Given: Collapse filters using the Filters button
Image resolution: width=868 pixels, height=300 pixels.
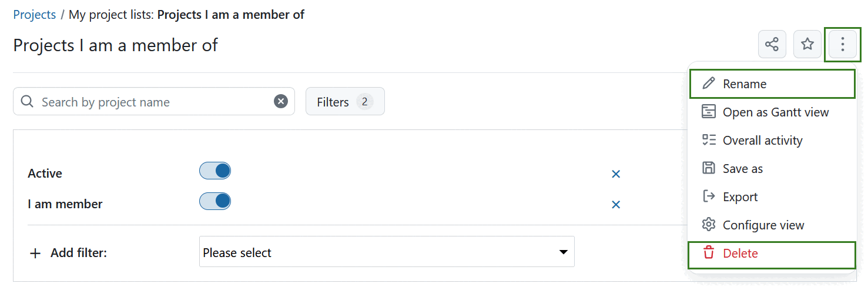Looking at the screenshot, I should [344, 102].
